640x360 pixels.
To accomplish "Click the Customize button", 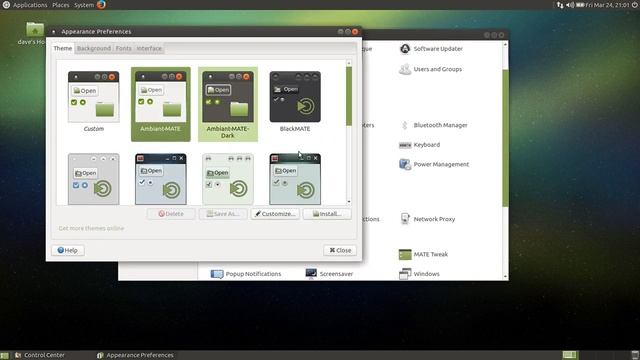I will point(275,214).
